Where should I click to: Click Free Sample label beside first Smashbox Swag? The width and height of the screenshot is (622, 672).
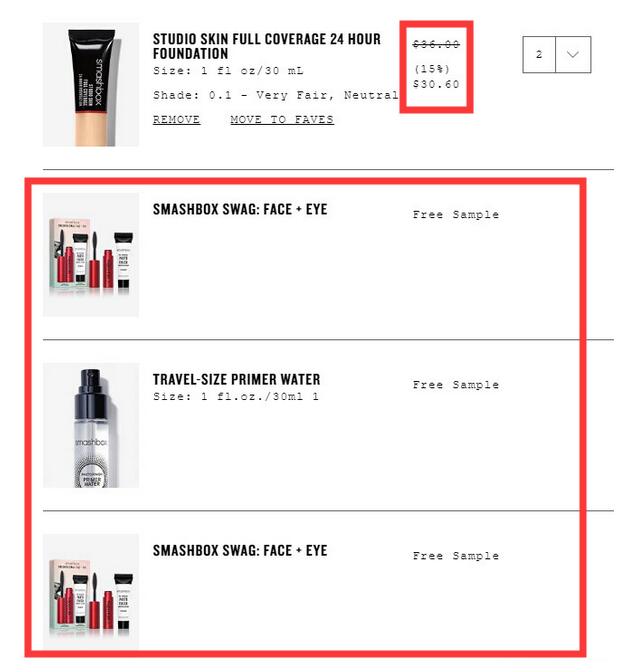[456, 215]
